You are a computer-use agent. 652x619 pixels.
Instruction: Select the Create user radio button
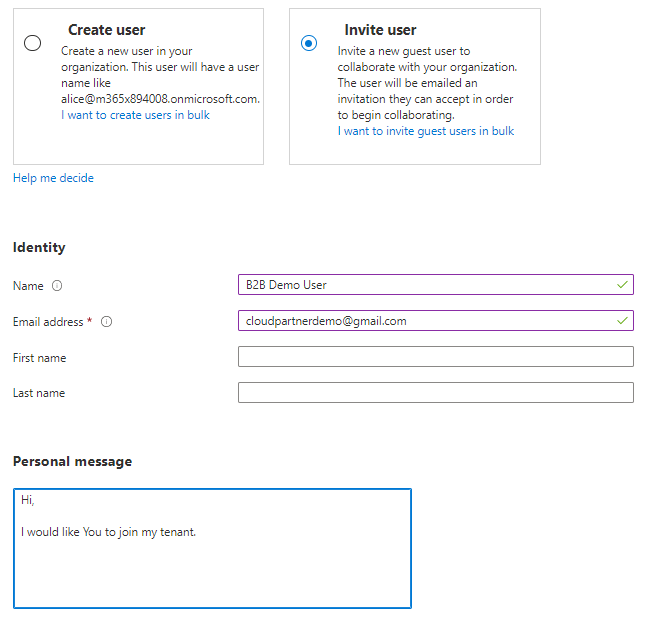33,43
